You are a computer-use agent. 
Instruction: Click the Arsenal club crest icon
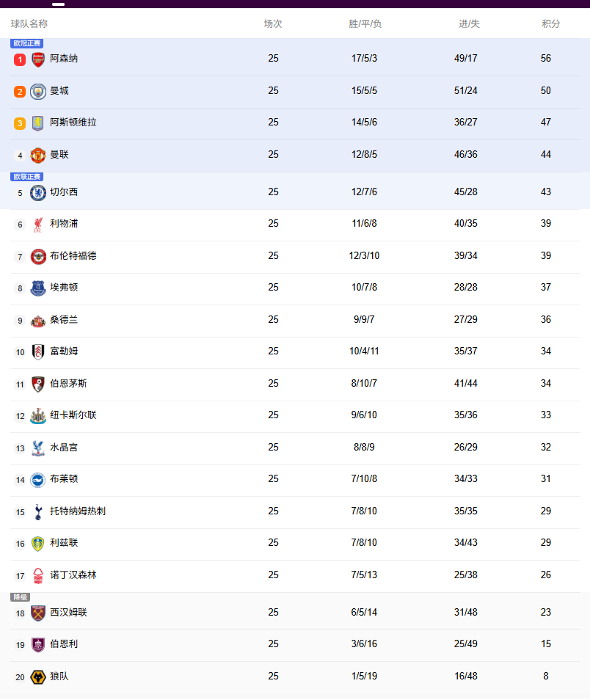tap(38, 59)
